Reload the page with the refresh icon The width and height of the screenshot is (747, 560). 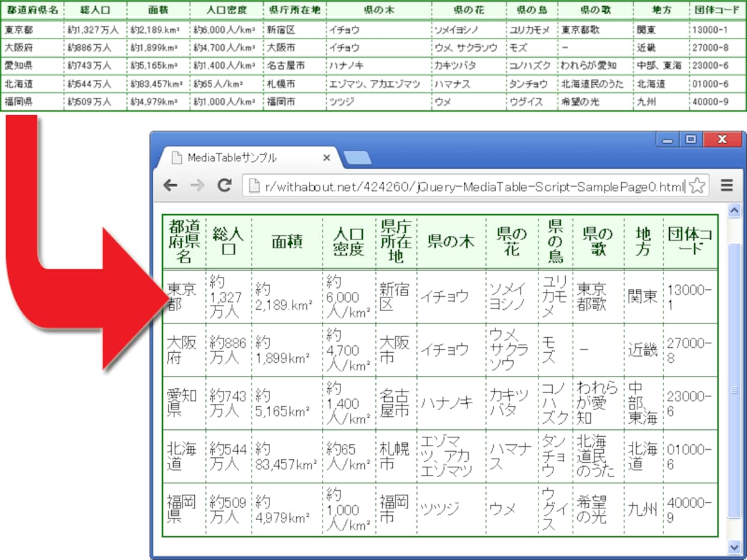224,185
